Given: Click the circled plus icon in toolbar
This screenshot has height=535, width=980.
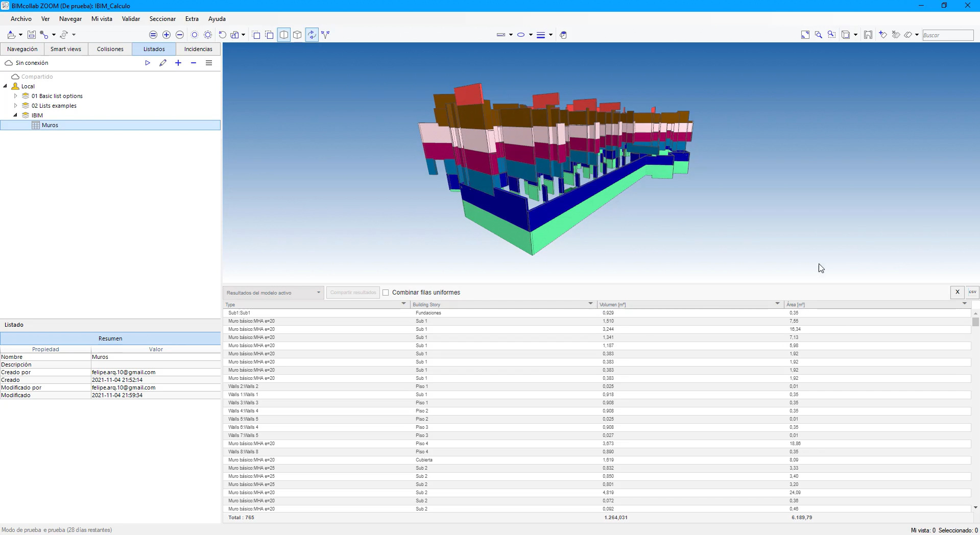Looking at the screenshot, I should click(166, 35).
